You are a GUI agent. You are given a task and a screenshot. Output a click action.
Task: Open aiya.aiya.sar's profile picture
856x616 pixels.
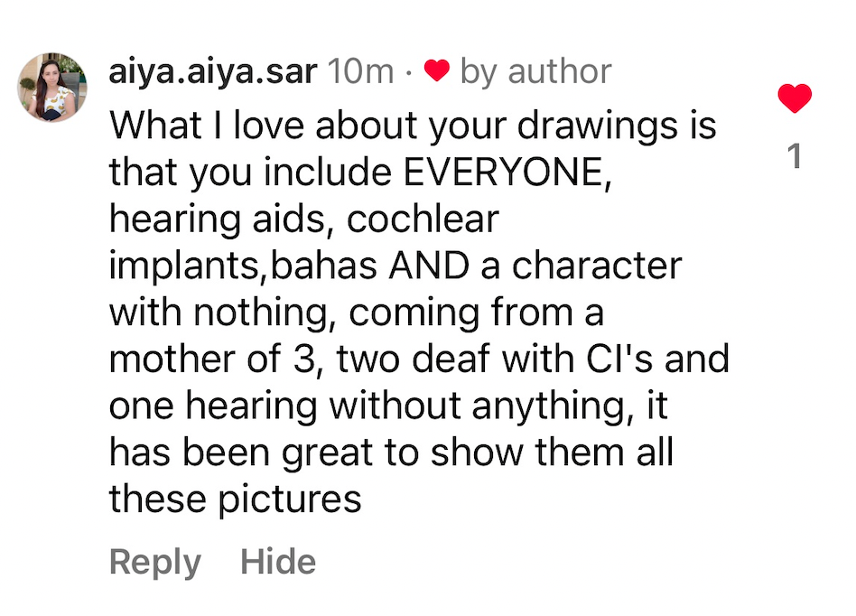[x=52, y=88]
